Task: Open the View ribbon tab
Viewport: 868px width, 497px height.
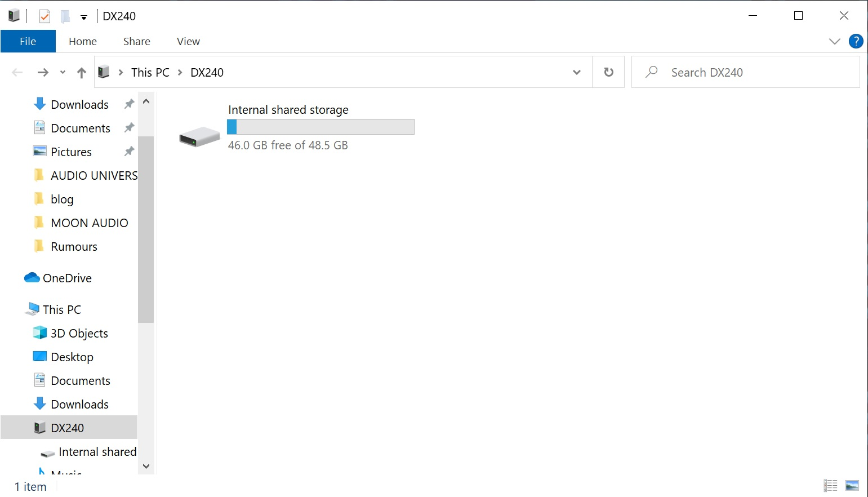Action: 188,41
